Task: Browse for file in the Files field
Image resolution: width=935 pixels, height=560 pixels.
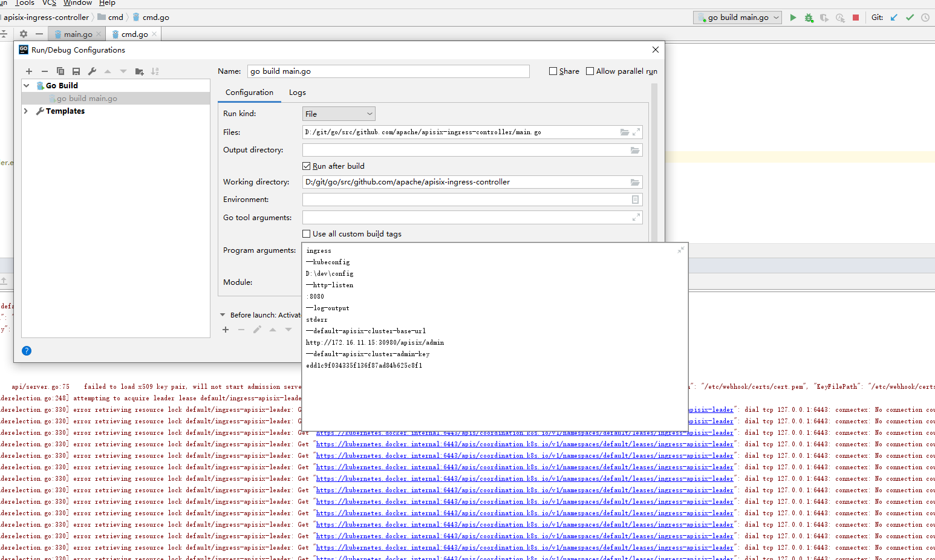Action: click(625, 132)
